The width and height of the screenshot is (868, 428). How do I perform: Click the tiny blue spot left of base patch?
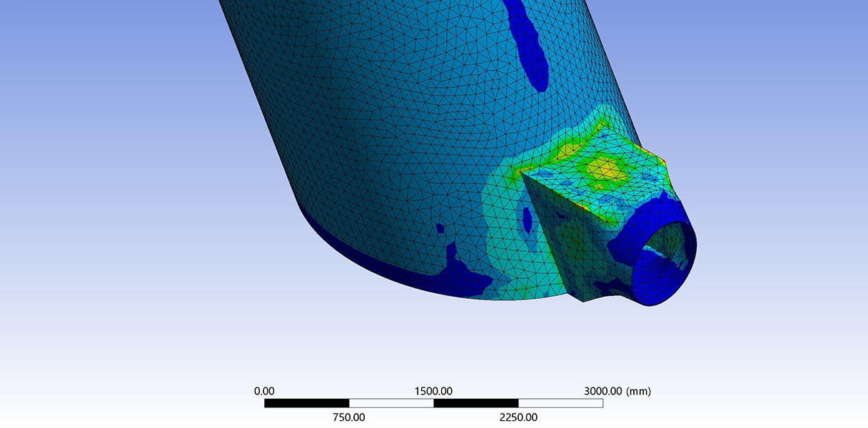point(440,228)
